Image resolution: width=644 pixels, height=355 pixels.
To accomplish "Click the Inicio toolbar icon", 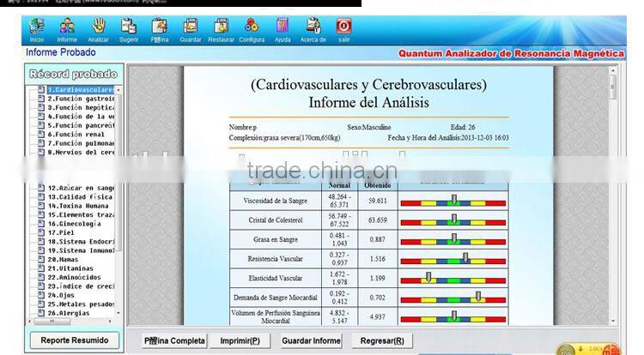I will 36,27.
